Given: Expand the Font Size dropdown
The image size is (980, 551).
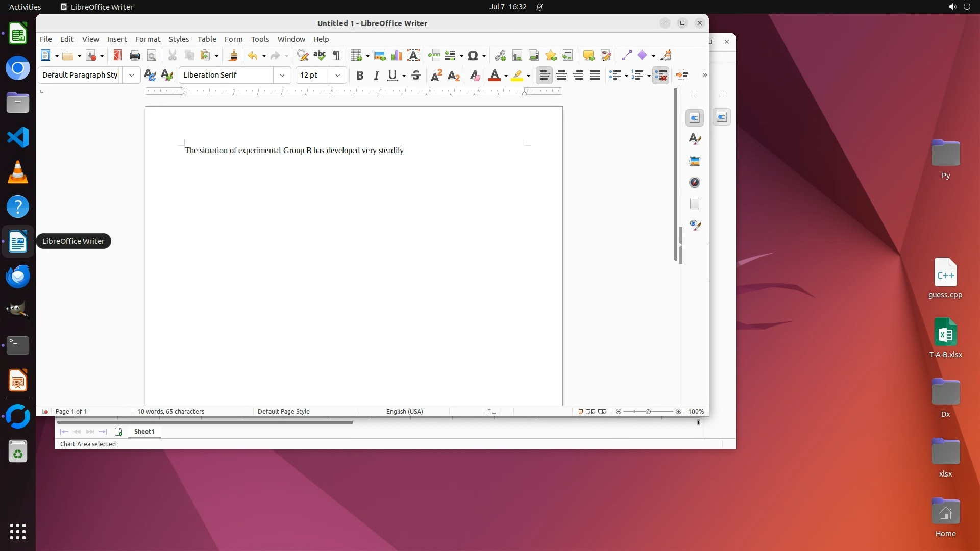Looking at the screenshot, I should (x=338, y=76).
